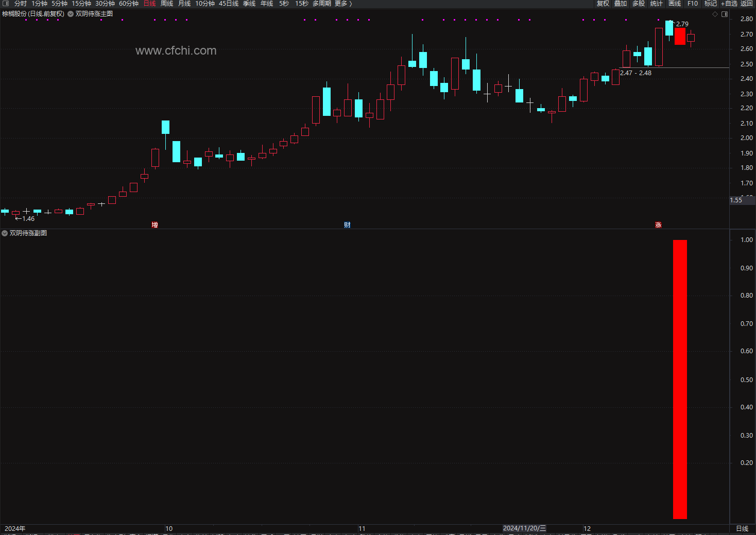Click the 1.00 value on the sub-chart axis
The height and width of the screenshot is (535, 756).
pos(747,240)
